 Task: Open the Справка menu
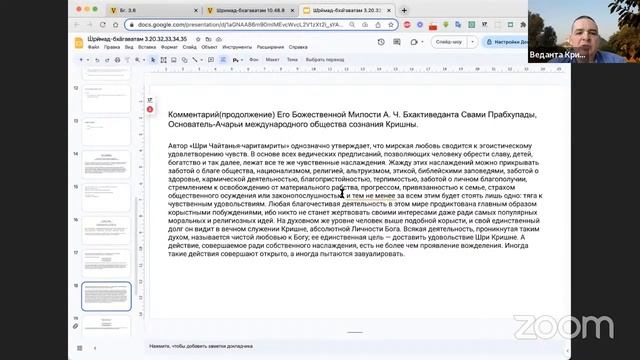pos(298,47)
